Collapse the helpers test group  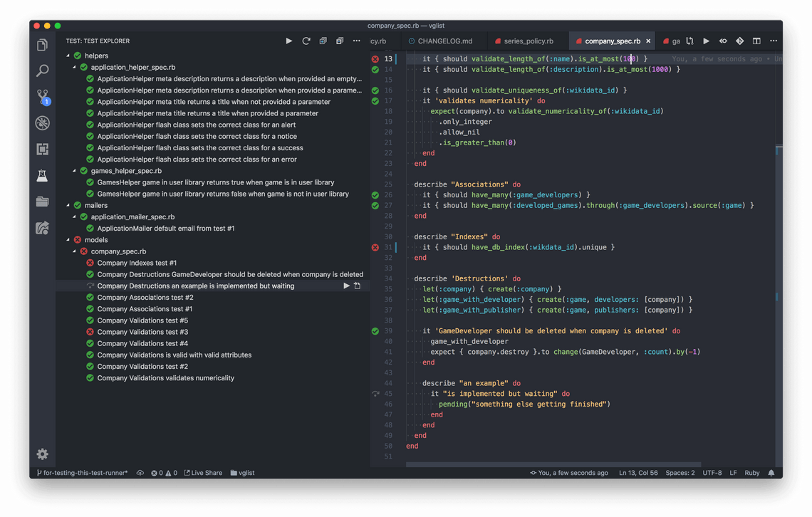[x=68, y=56]
